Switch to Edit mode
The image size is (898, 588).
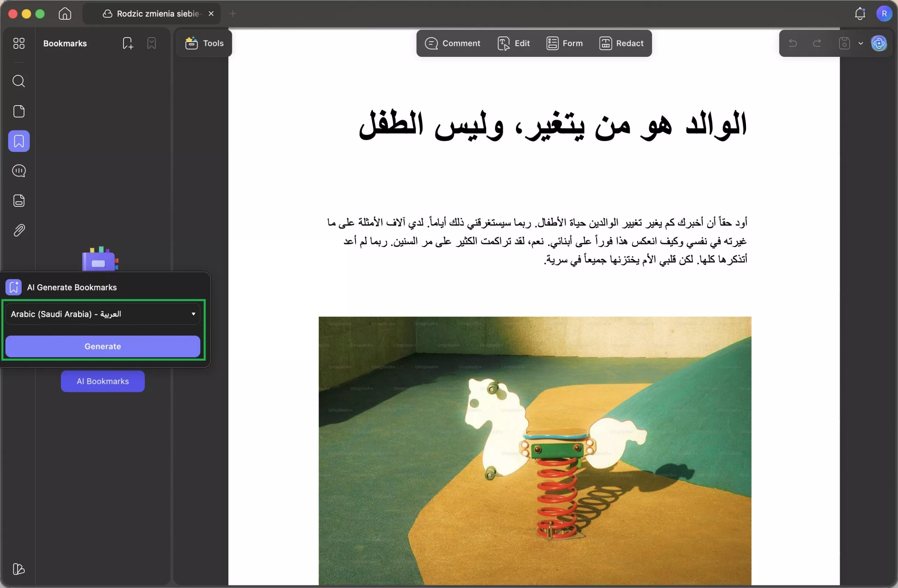click(514, 44)
